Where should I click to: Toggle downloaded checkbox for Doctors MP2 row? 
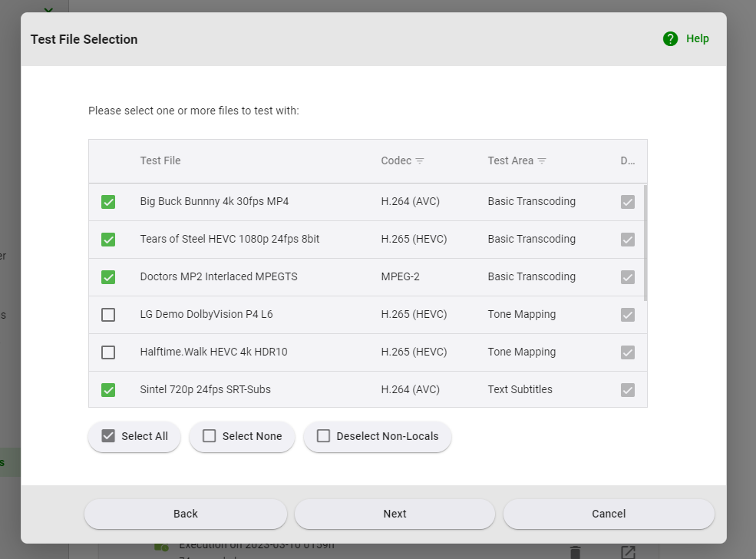click(x=627, y=277)
